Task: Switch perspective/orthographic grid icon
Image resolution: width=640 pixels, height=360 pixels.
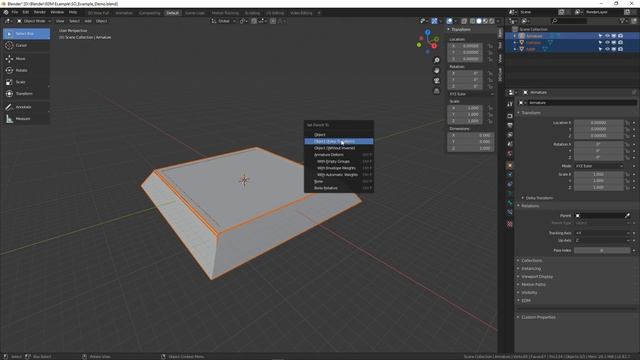Action: pos(437,91)
